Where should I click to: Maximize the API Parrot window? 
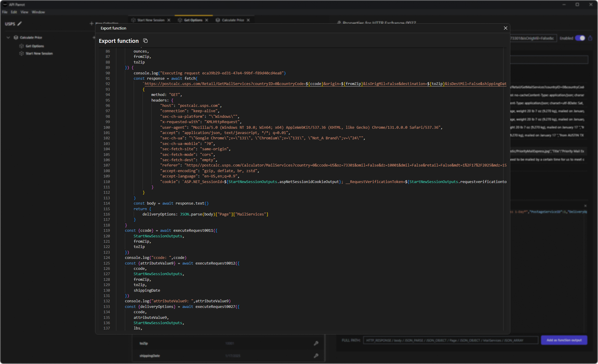[577, 4]
